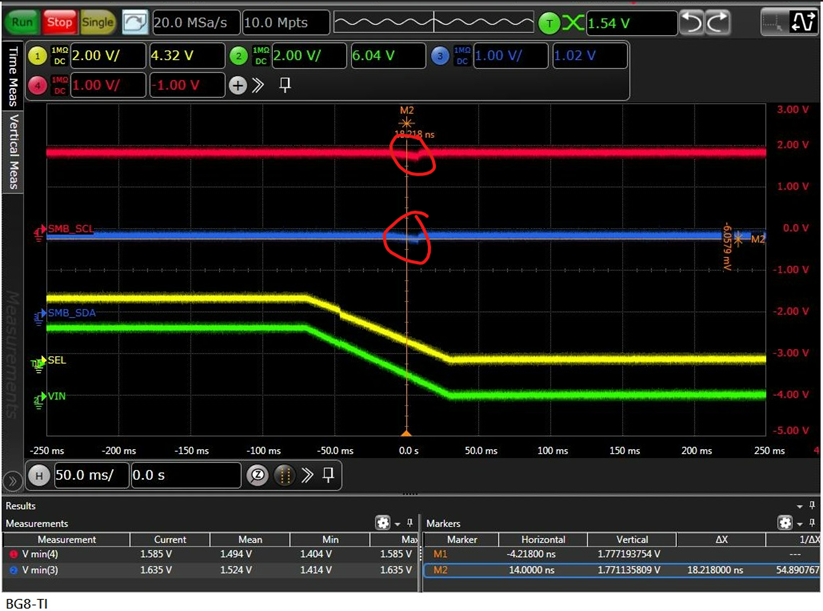823x611 pixels.
Task: Edit channel 4 scale 1.00 V/
Action: [108, 85]
